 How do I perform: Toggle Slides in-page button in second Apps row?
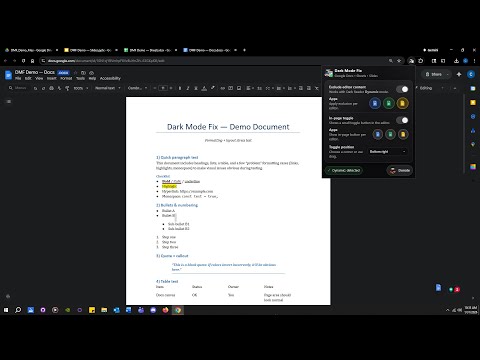click(x=403, y=134)
